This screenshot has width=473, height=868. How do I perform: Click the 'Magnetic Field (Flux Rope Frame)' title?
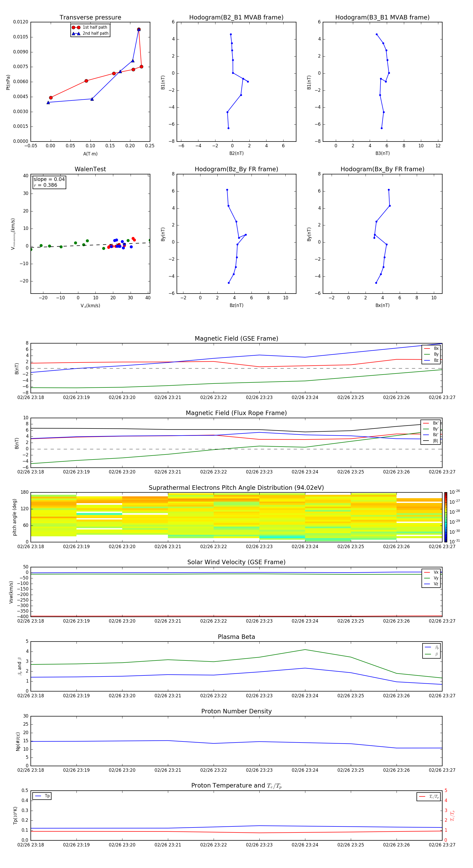pos(236,413)
